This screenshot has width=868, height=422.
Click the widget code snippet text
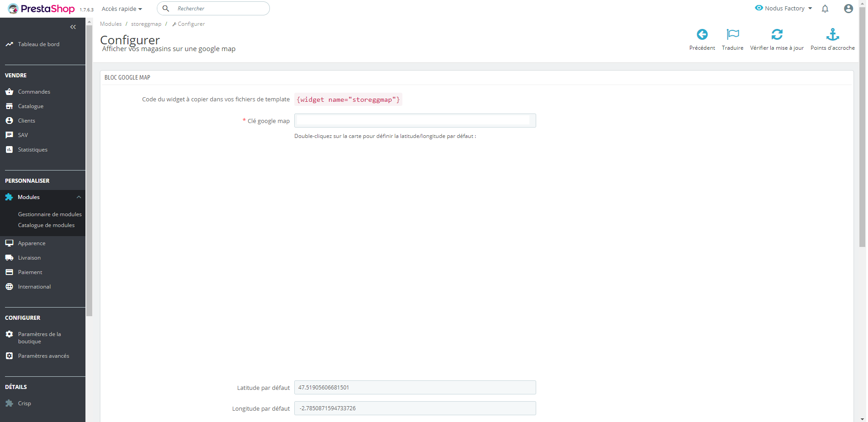pos(348,100)
